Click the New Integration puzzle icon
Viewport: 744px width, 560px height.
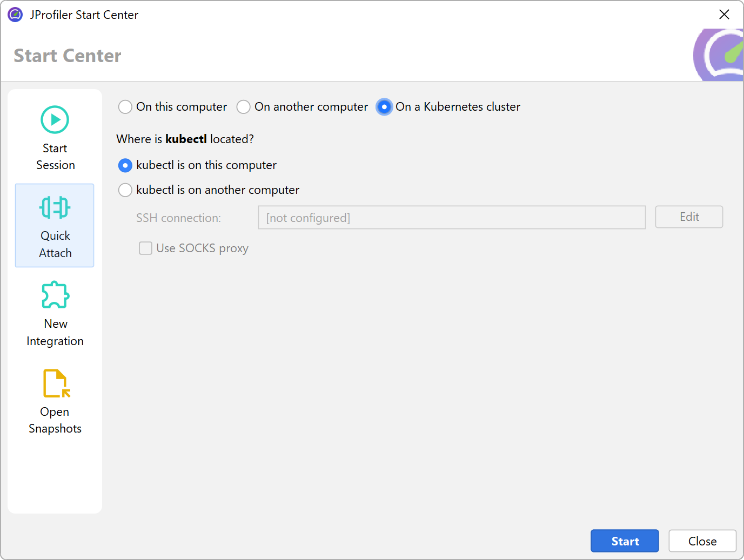tap(55, 295)
